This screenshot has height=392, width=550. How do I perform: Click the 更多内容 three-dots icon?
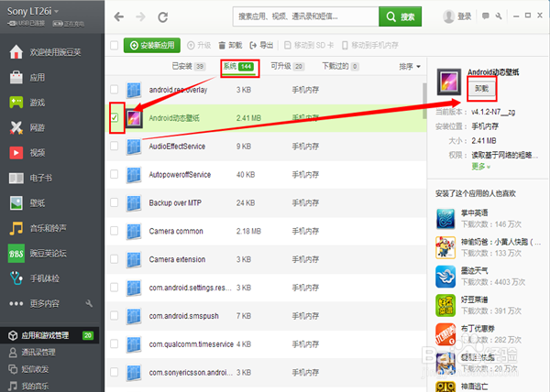tap(16, 304)
